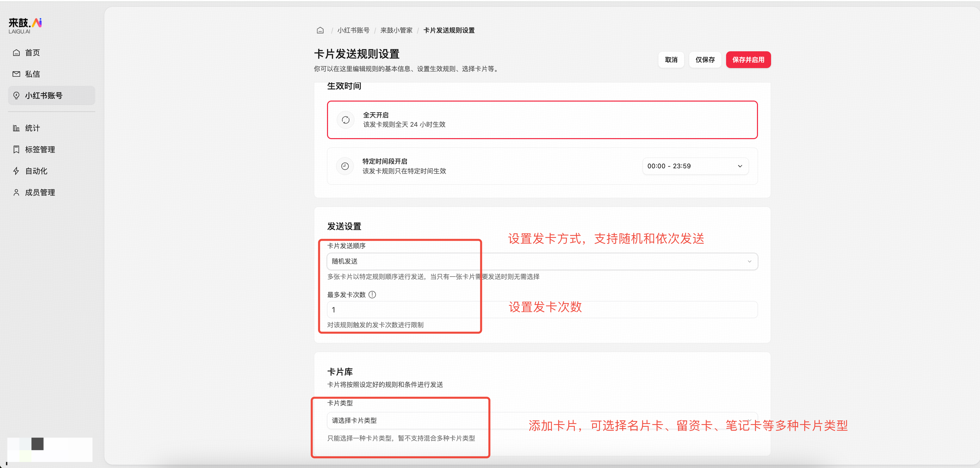
Task: Select the 私信 envelope icon
Action: [16, 74]
